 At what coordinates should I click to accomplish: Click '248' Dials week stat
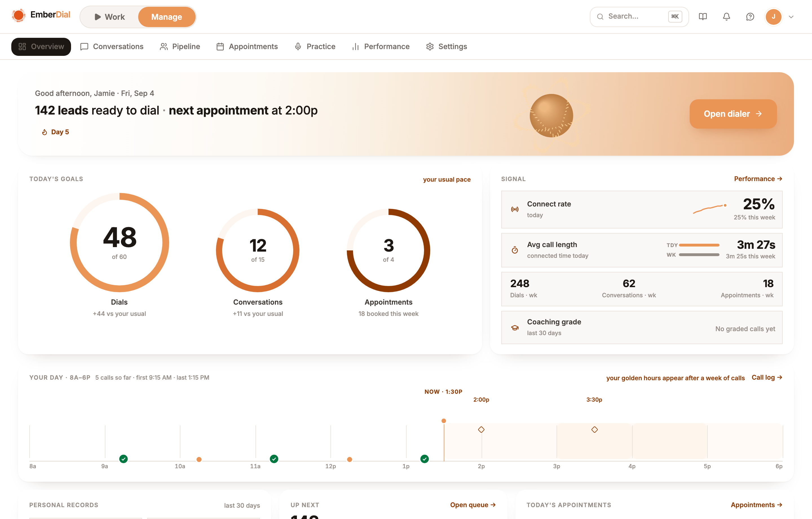520,283
